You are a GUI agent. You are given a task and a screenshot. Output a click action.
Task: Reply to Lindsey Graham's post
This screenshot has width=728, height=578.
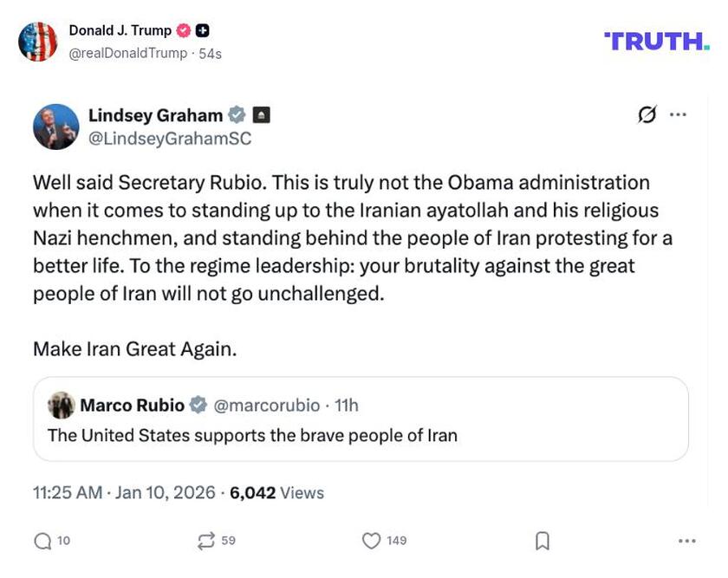tap(41, 539)
